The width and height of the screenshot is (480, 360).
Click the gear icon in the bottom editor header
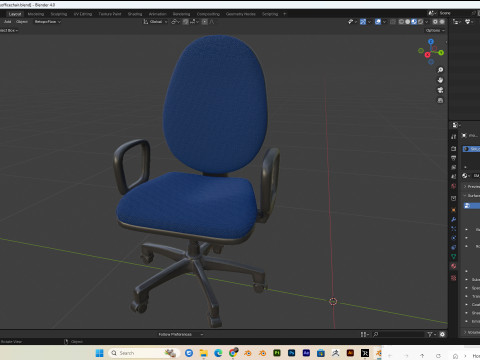[442, 334]
